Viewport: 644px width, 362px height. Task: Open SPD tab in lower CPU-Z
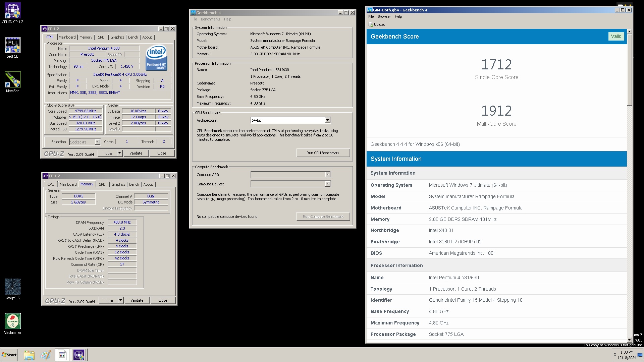[102, 184]
